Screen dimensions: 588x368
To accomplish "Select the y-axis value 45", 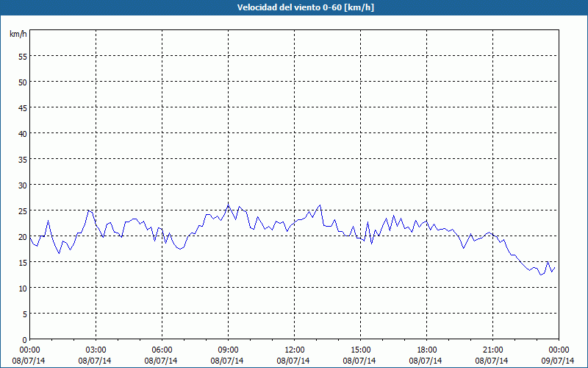I will pyautogui.click(x=23, y=107).
